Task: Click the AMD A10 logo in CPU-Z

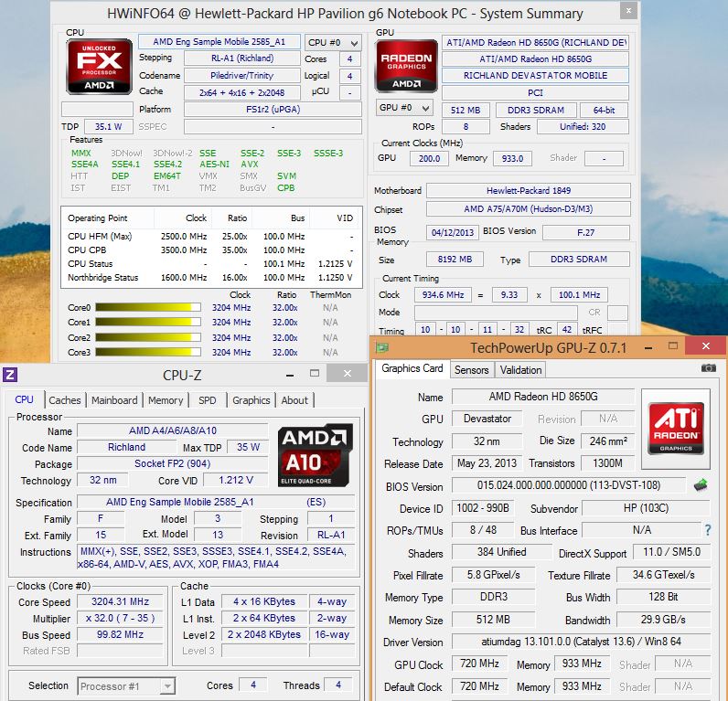Action: point(316,454)
